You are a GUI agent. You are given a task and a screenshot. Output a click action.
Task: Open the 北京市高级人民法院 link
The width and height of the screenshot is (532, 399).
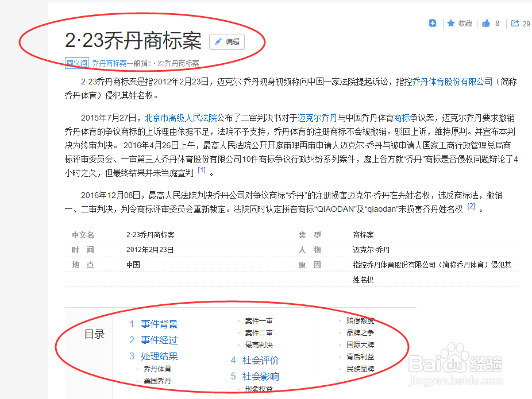pyautogui.click(x=180, y=118)
